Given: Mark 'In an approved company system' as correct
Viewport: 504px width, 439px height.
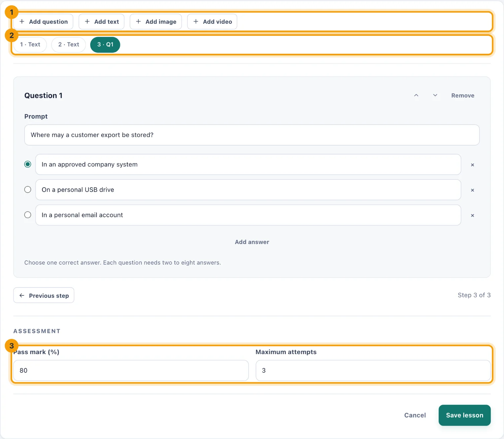Looking at the screenshot, I should pyautogui.click(x=28, y=164).
